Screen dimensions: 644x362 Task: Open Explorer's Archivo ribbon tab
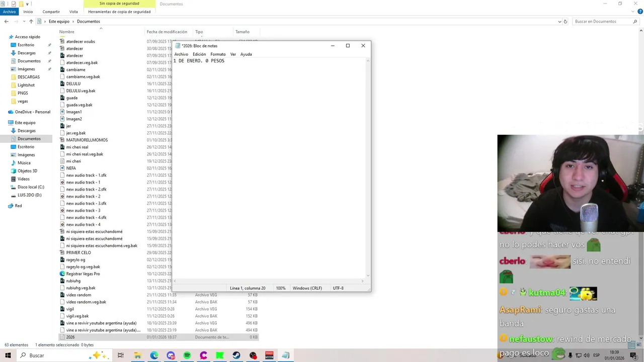click(x=9, y=12)
